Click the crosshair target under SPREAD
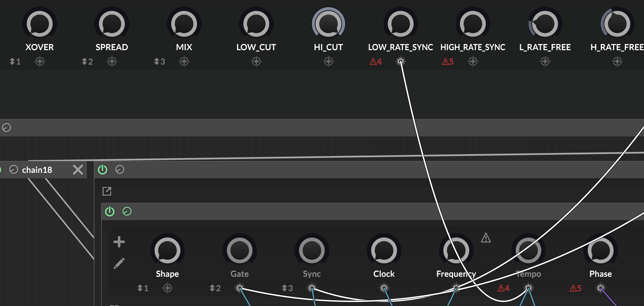Image resolution: width=644 pixels, height=306 pixels. point(112,62)
